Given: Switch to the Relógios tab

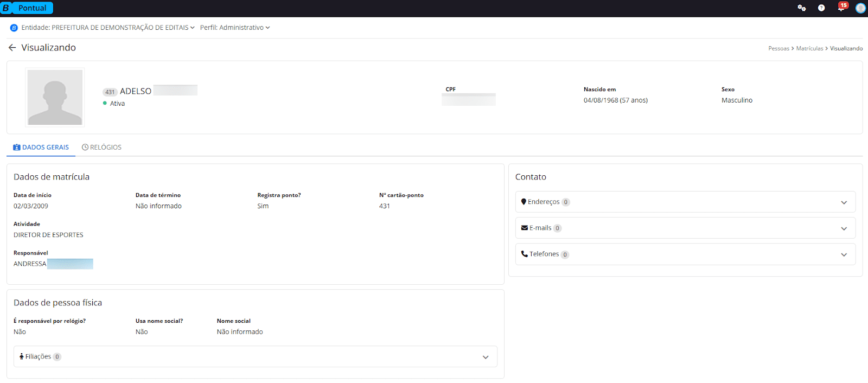Looking at the screenshot, I should tap(101, 148).
